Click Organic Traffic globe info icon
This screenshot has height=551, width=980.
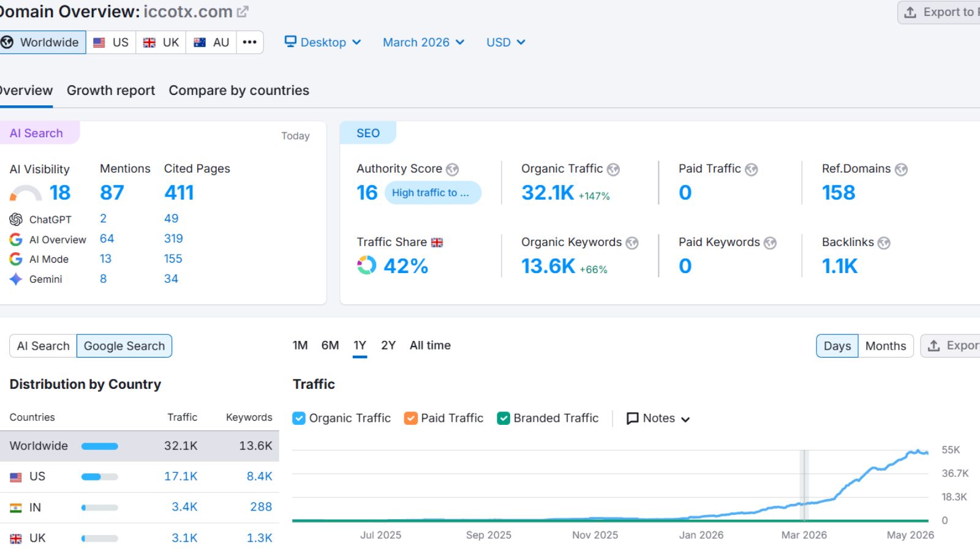(613, 170)
